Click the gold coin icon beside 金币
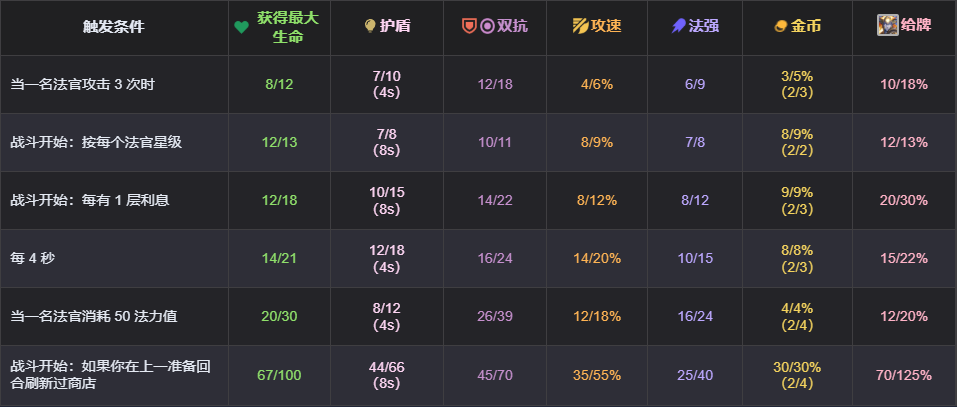Image resolution: width=957 pixels, height=407 pixels. [x=780, y=27]
